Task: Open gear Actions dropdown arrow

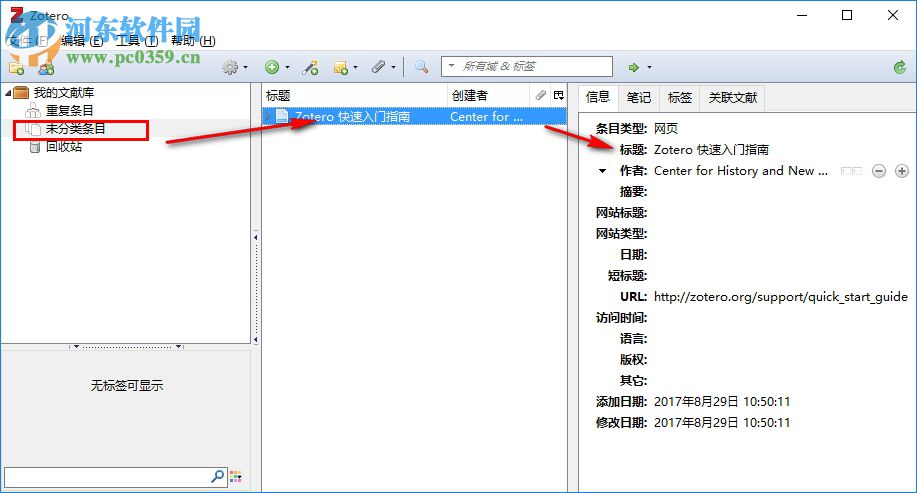Action: point(245,68)
